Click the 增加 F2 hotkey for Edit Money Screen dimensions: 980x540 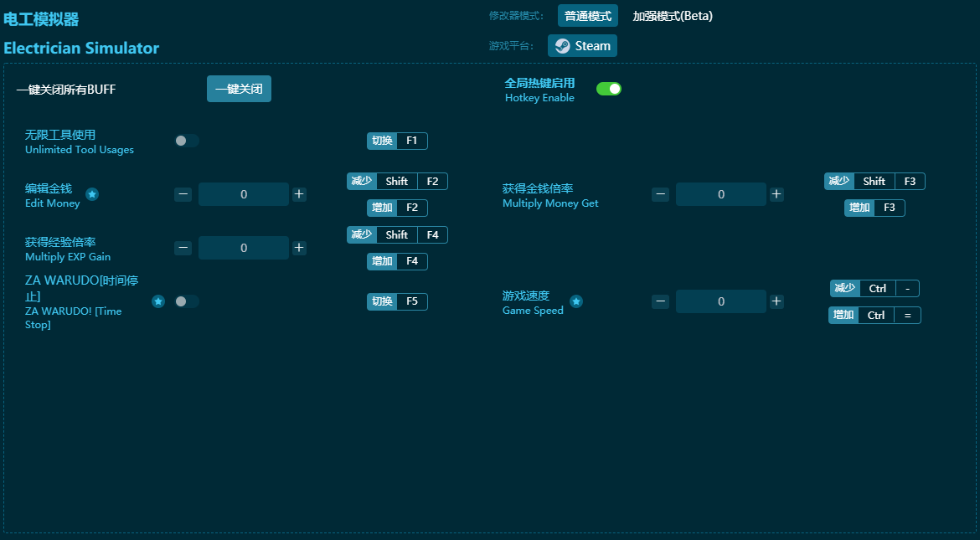pyautogui.click(x=396, y=208)
